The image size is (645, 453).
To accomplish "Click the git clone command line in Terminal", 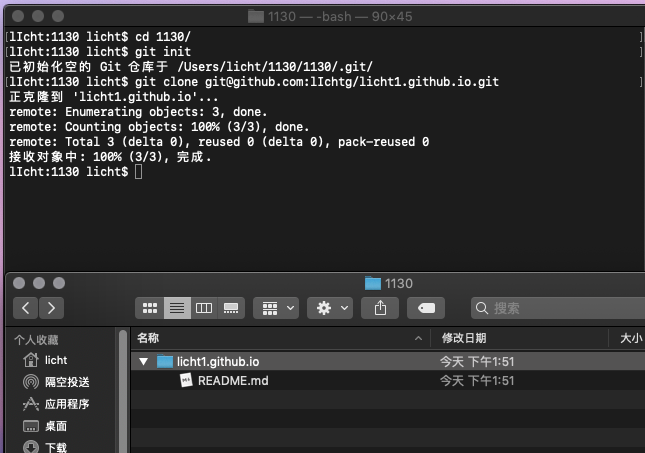I will pyautogui.click(x=254, y=81).
